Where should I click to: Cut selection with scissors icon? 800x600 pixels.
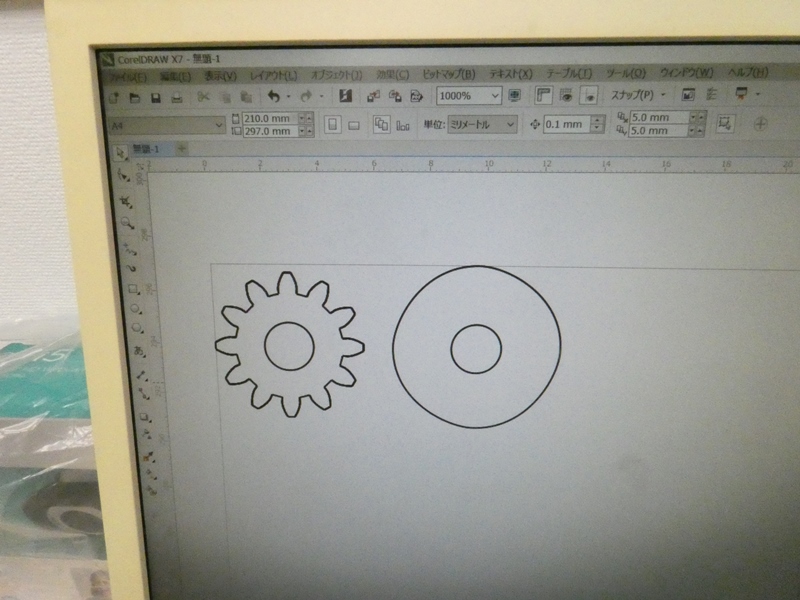[x=203, y=97]
